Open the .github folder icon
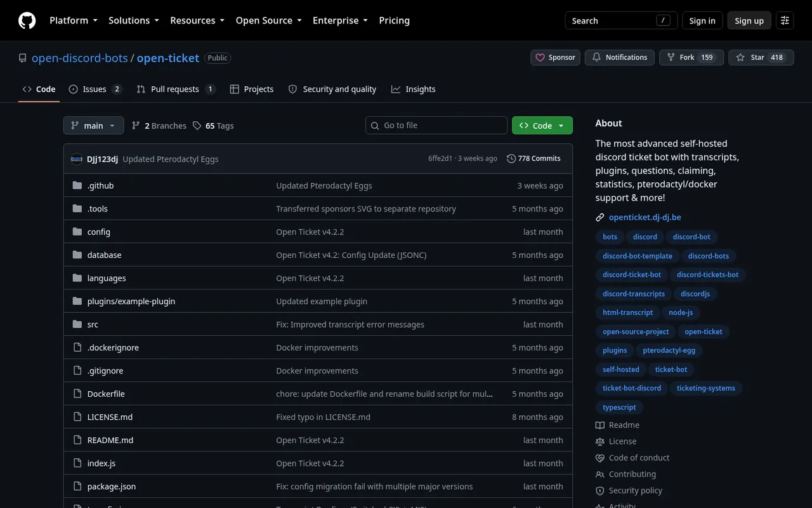 pyautogui.click(x=77, y=185)
